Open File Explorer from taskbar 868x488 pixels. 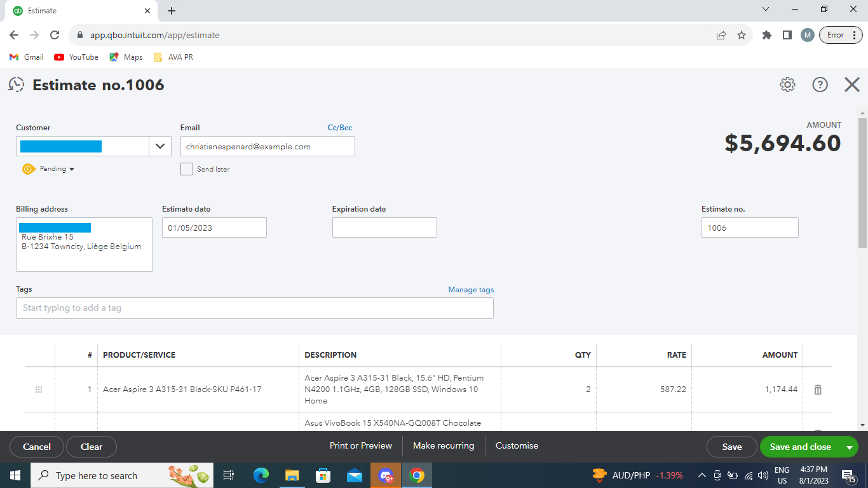point(292,475)
